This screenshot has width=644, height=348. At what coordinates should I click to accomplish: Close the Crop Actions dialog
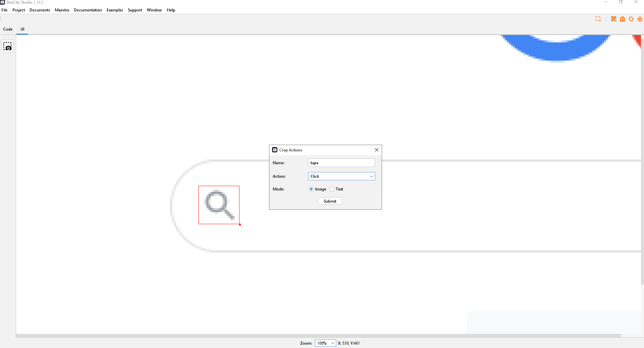click(x=377, y=150)
